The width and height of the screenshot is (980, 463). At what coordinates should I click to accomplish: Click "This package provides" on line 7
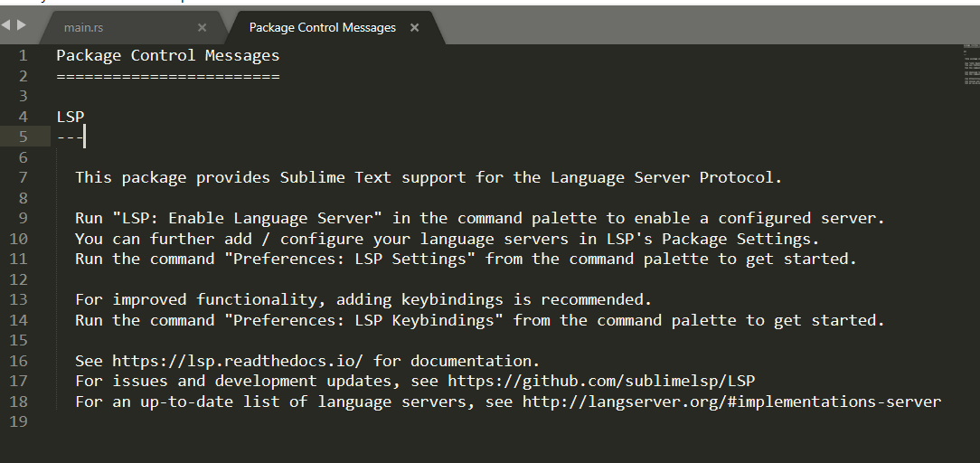click(173, 177)
